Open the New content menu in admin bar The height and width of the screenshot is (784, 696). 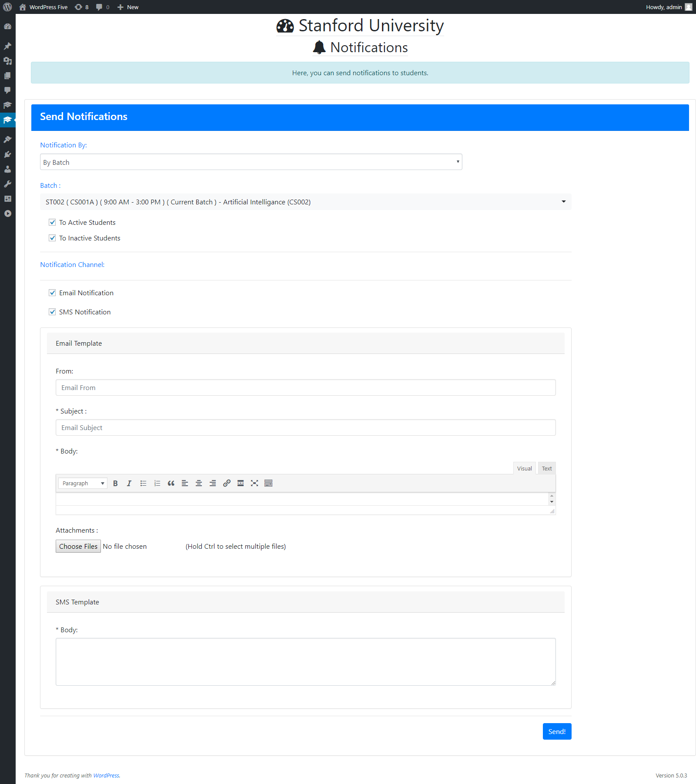(128, 7)
